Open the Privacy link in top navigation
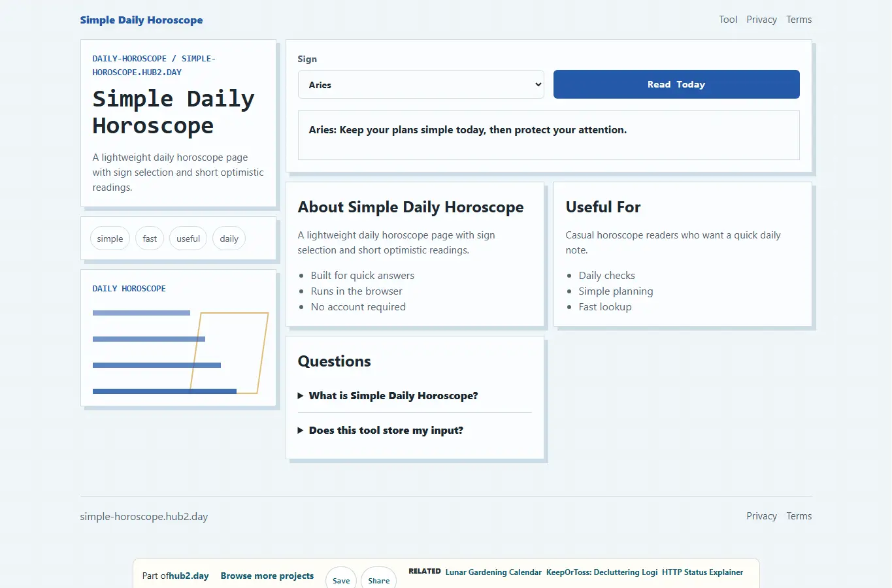Screen dimensions: 892x588 point(761,20)
